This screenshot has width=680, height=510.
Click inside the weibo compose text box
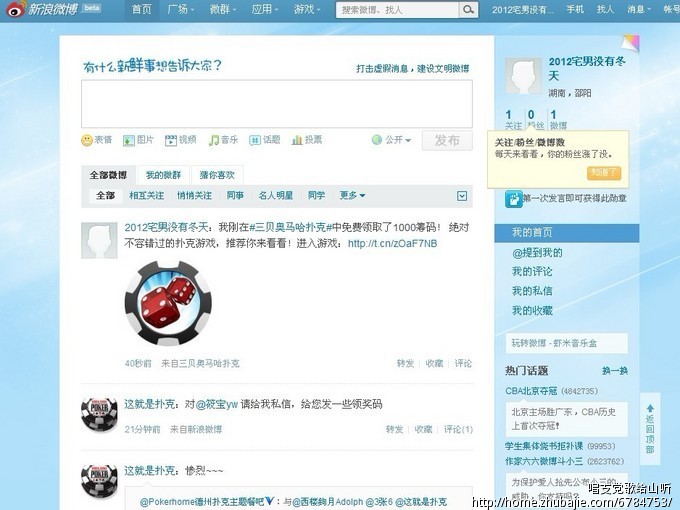pyautogui.click(x=277, y=104)
